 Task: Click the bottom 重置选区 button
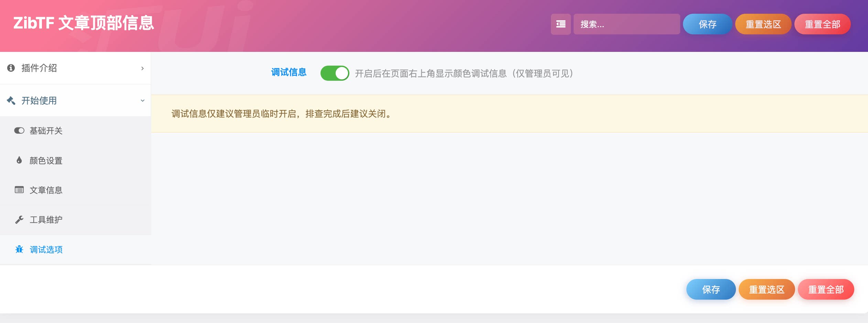767,289
